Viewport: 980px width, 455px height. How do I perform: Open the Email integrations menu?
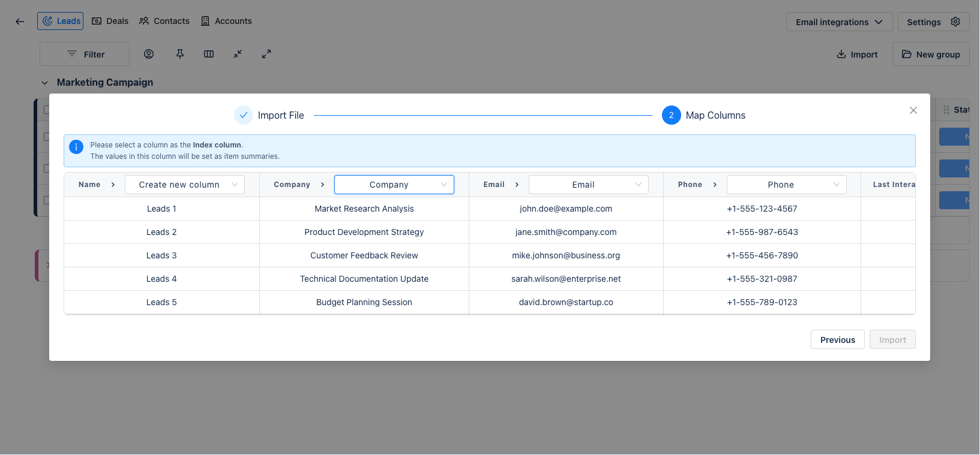coord(839,22)
